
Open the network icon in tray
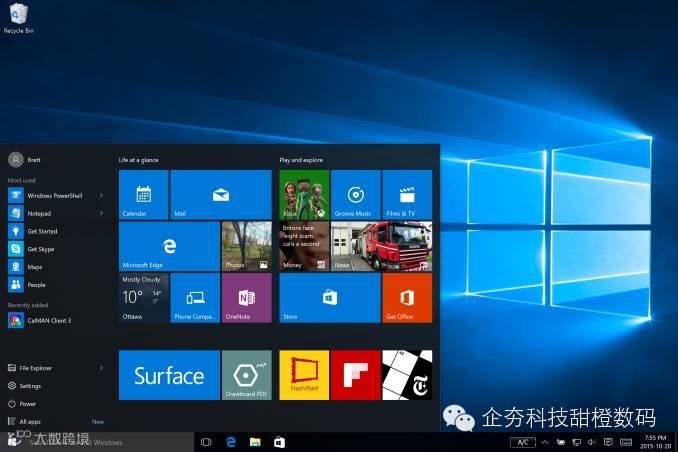click(x=576, y=442)
